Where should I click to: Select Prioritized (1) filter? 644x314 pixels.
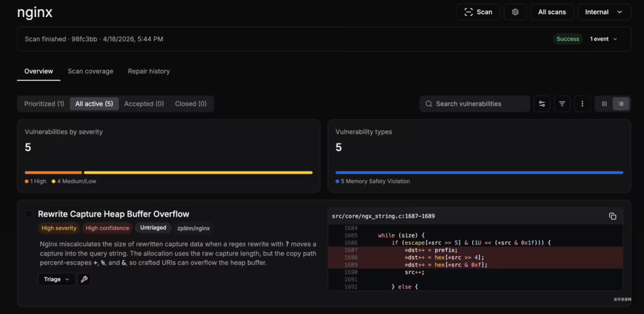[44, 104]
